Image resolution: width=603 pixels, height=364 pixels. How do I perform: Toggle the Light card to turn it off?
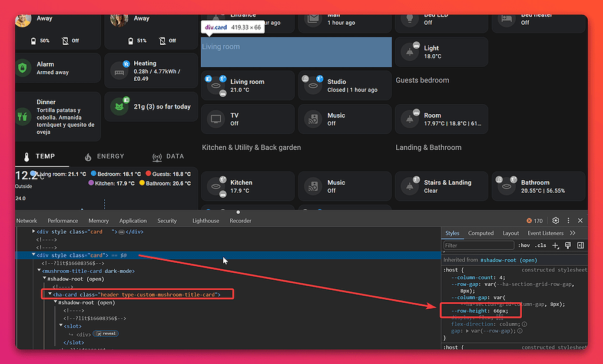click(410, 52)
